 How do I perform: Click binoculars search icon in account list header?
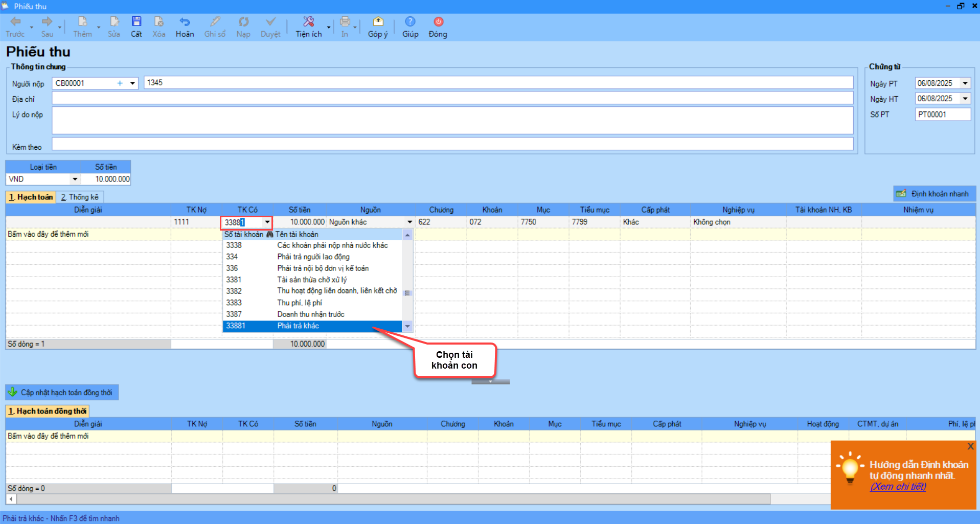click(x=270, y=234)
